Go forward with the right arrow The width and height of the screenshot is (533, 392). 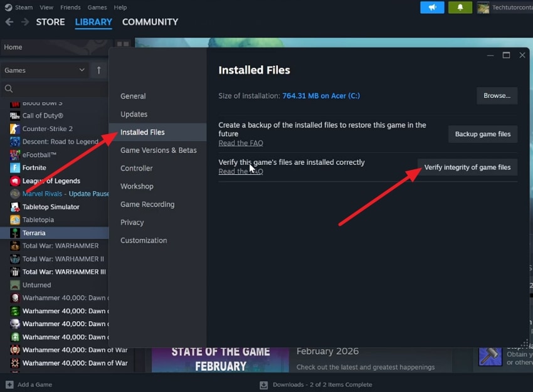pyautogui.click(x=25, y=22)
